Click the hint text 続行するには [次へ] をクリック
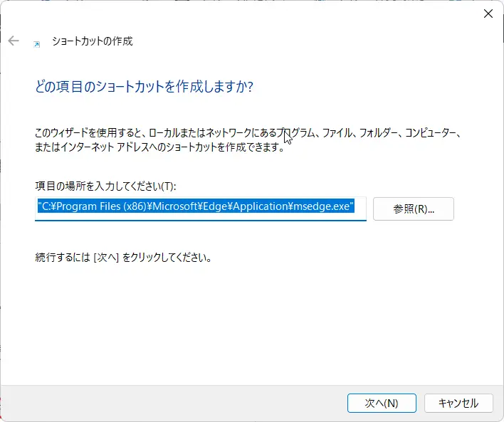The width and height of the screenshot is (504, 422). (123, 256)
